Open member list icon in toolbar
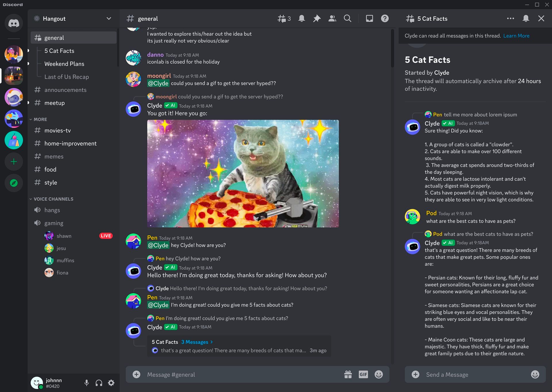The image size is (552, 392). click(332, 18)
